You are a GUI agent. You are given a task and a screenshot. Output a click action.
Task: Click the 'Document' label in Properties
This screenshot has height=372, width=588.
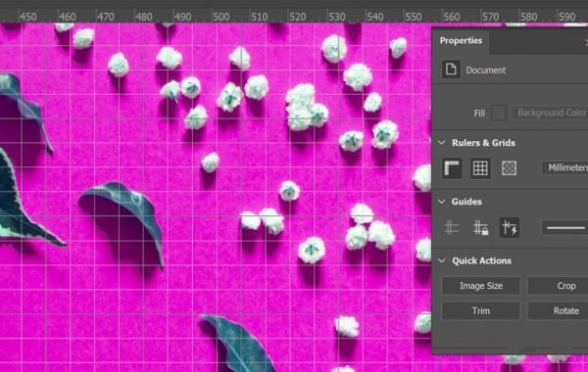click(x=486, y=70)
